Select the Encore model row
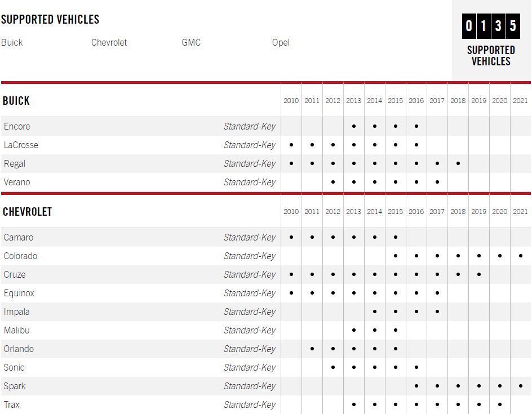Screen dimensions: 532x414 [265, 127]
